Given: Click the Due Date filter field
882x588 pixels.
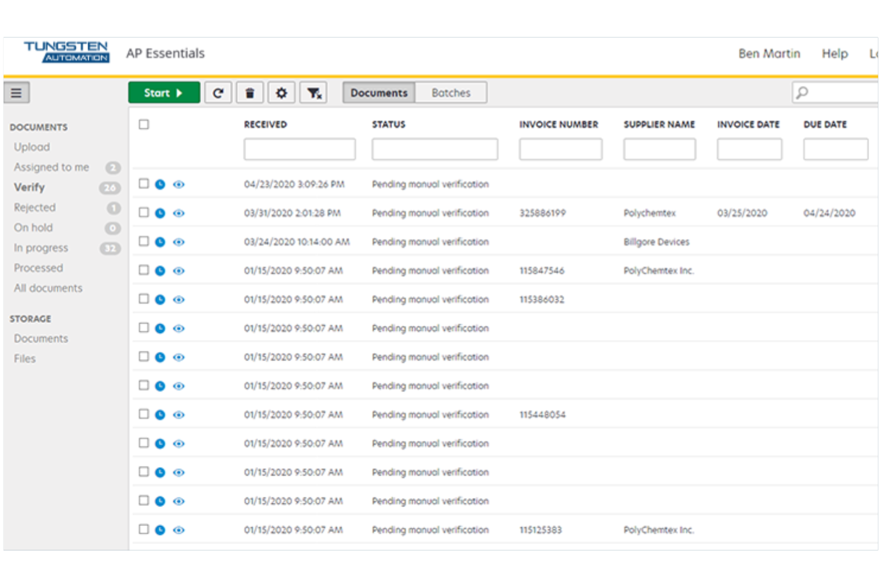Looking at the screenshot, I should point(836,149).
